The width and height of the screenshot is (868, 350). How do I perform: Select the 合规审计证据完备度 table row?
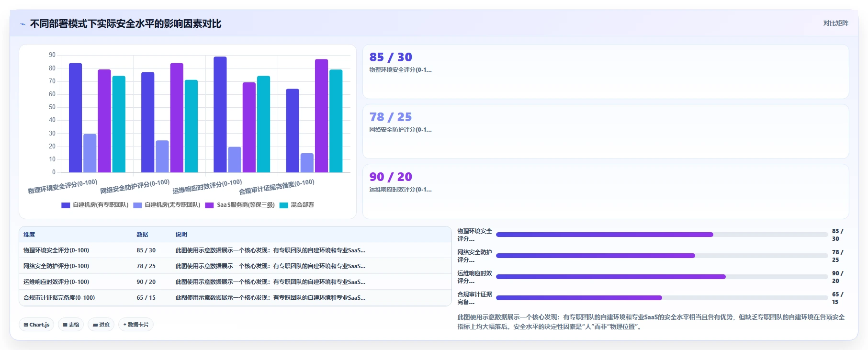click(235, 298)
